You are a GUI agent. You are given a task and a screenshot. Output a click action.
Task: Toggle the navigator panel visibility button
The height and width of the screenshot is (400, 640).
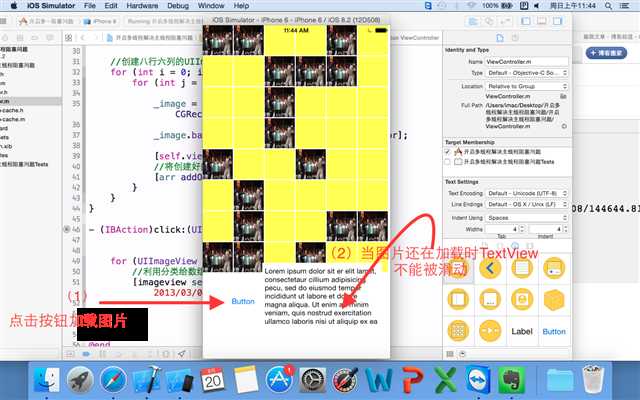click(526, 21)
